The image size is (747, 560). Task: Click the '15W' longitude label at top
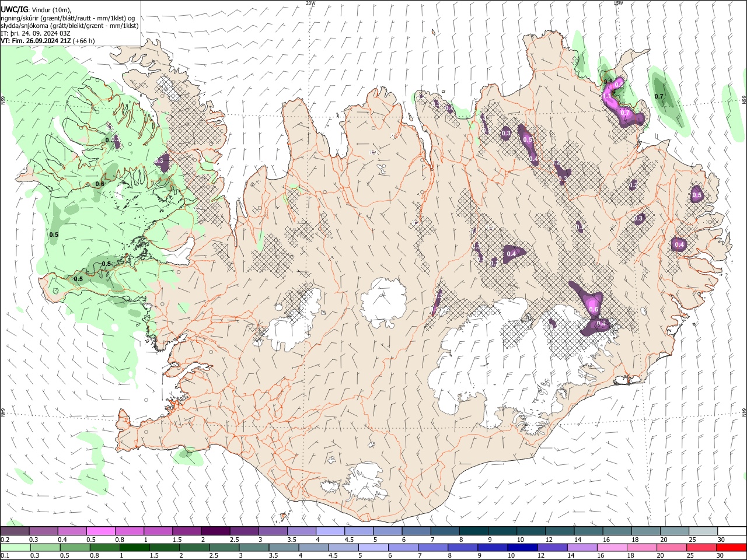(x=617, y=3)
